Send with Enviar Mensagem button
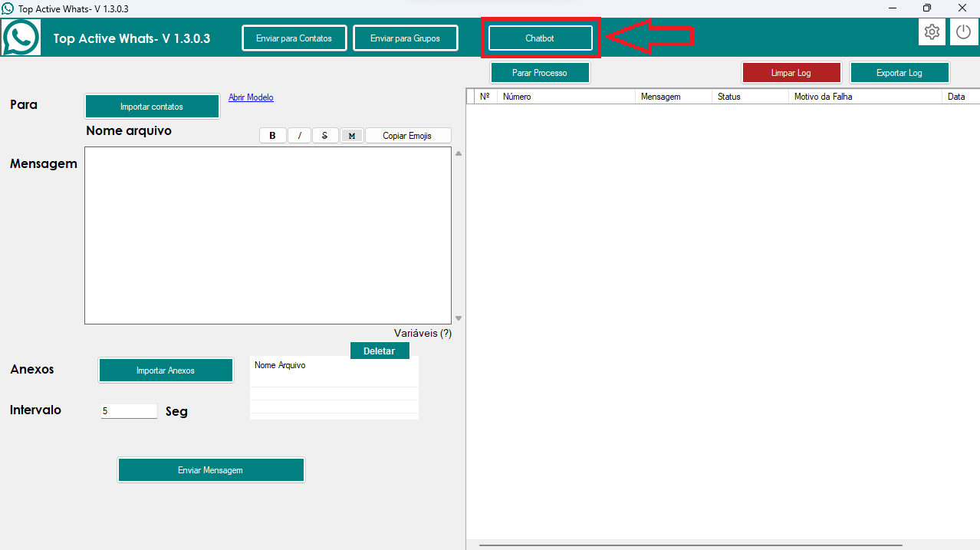The height and width of the screenshot is (550, 980). point(211,470)
